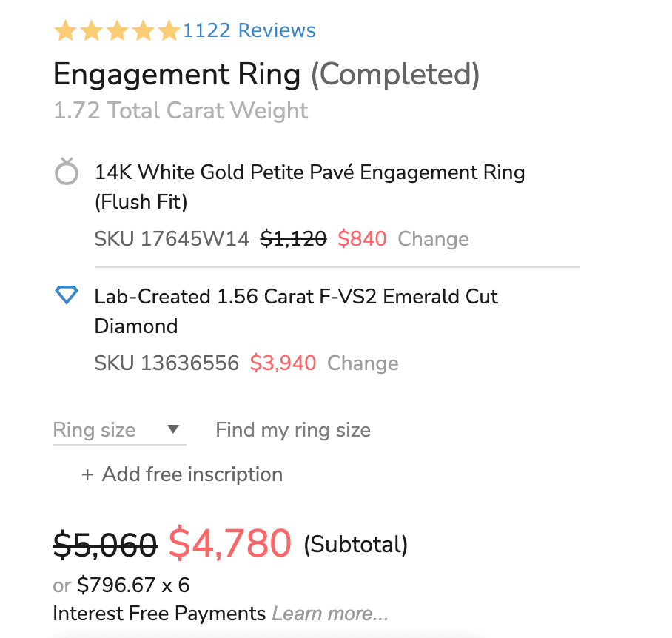Click the ring SKU 17645W14

tap(172, 239)
